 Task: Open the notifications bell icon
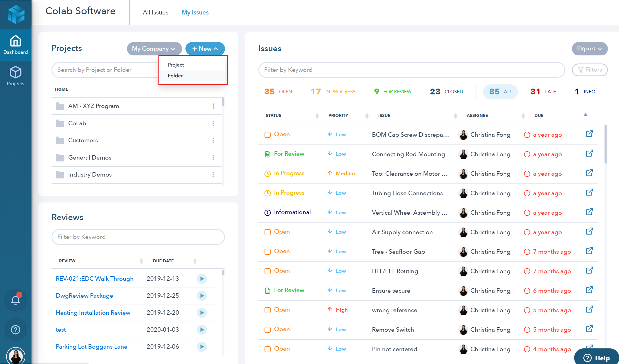pyautogui.click(x=16, y=300)
